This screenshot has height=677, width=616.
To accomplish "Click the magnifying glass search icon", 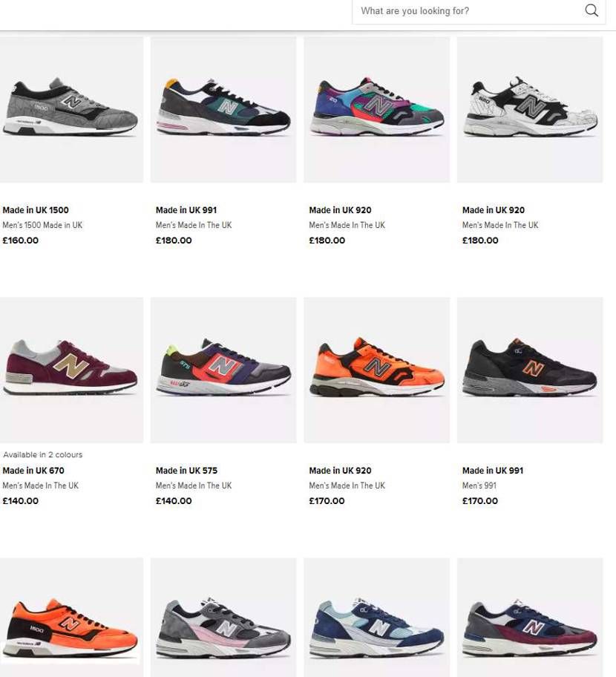I will click(x=592, y=10).
